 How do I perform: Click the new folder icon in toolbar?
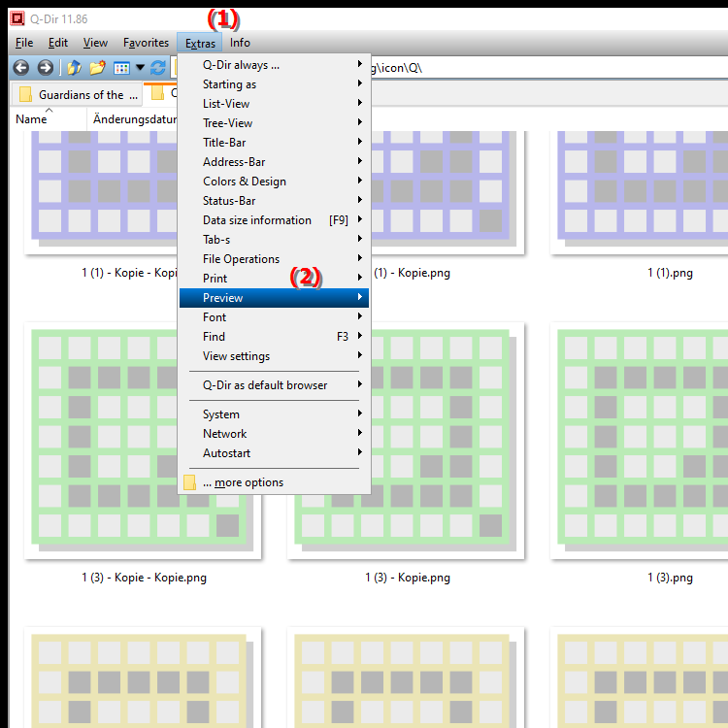(x=97, y=68)
